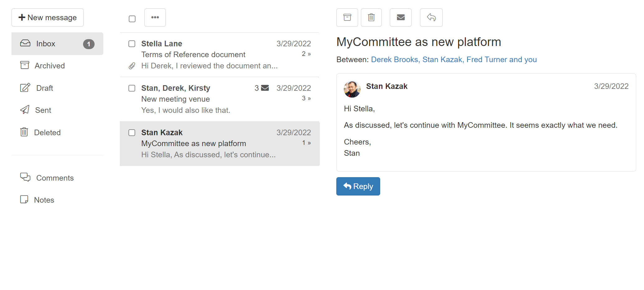Image resolution: width=644 pixels, height=290 pixels.
Task: Click the Stella Lane sender name
Action: coord(161,44)
